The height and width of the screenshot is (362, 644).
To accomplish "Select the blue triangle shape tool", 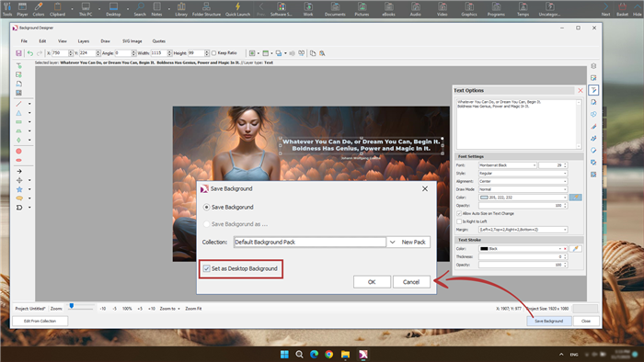I will pyautogui.click(x=19, y=113).
